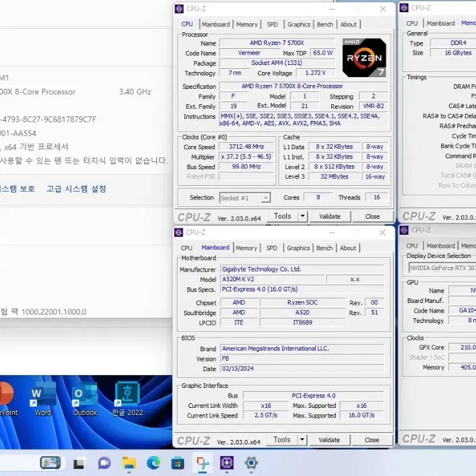The width and height of the screenshot is (476, 476).
Task: Open Memory tab in bottom CPU-Z window
Action: tap(246, 248)
